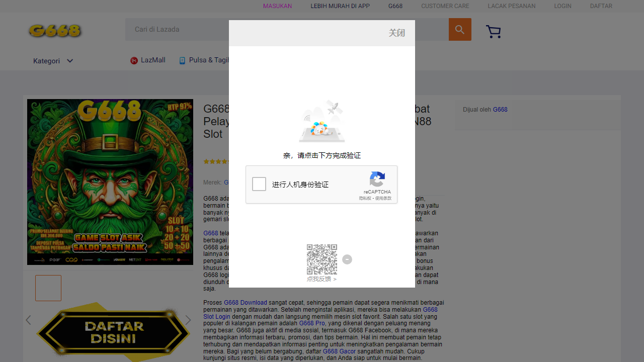Click the G668 Download link
This screenshot has width=644, height=362.
tap(246, 303)
